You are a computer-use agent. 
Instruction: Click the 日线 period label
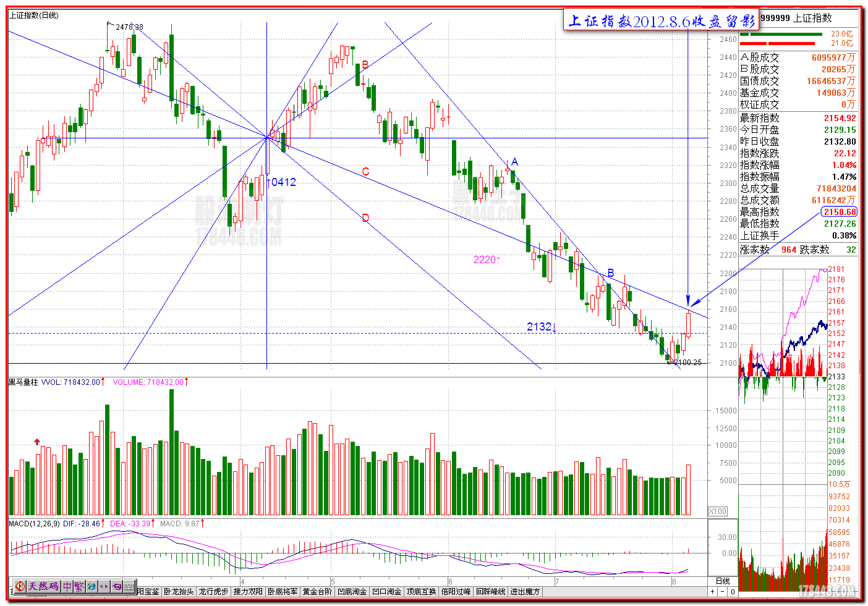coord(723,581)
